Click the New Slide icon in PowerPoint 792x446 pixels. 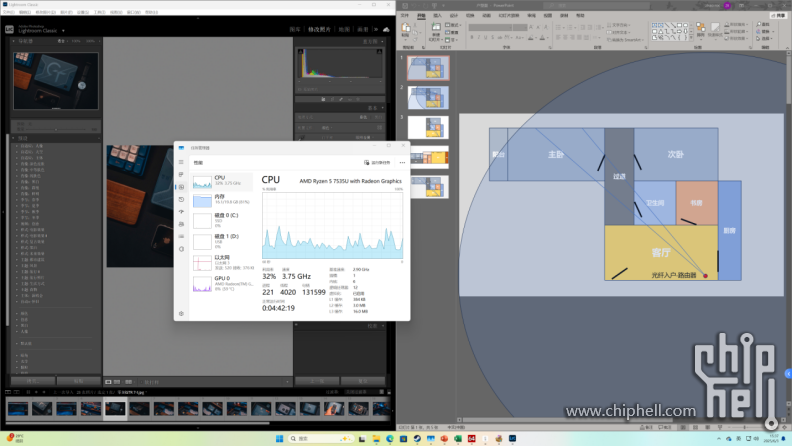pyautogui.click(x=436, y=26)
